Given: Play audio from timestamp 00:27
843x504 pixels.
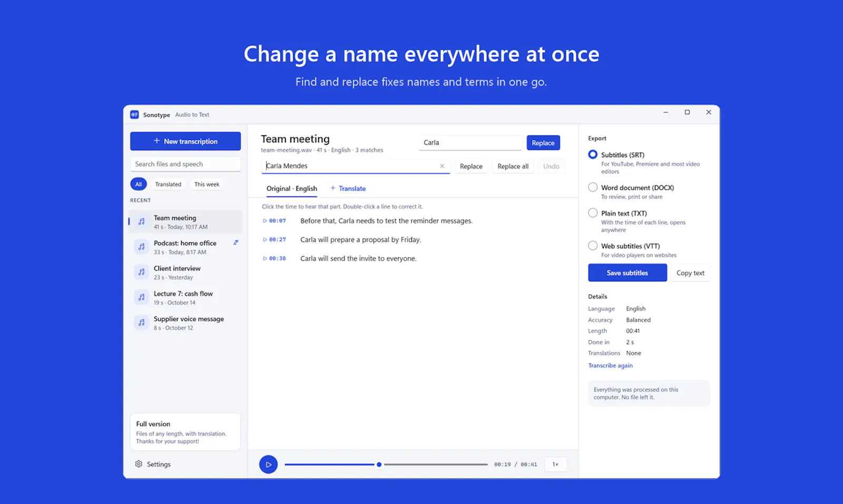Looking at the screenshot, I should pos(275,240).
